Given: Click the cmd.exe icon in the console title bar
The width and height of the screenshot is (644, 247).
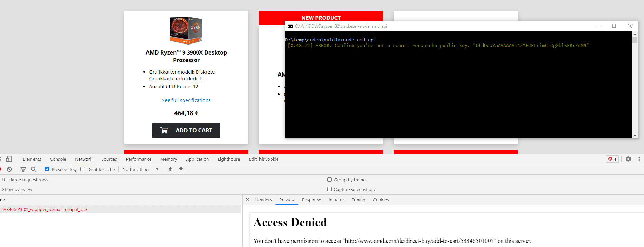Looking at the screenshot, I should pos(291,26).
